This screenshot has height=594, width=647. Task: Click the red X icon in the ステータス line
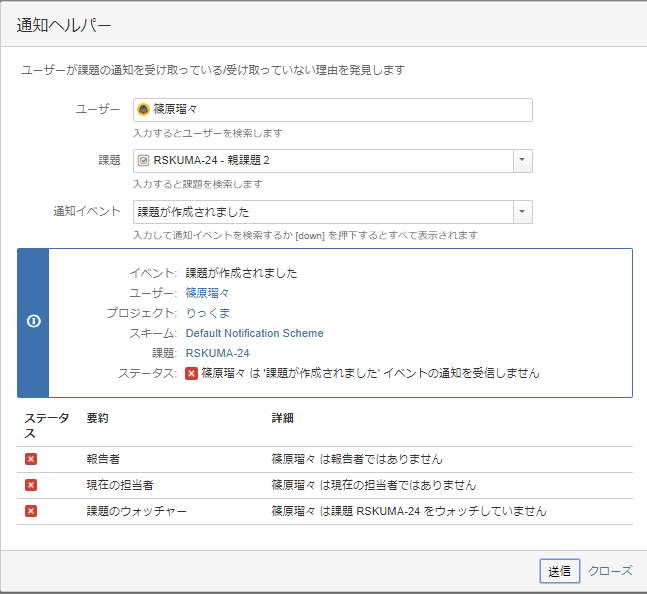click(x=191, y=373)
